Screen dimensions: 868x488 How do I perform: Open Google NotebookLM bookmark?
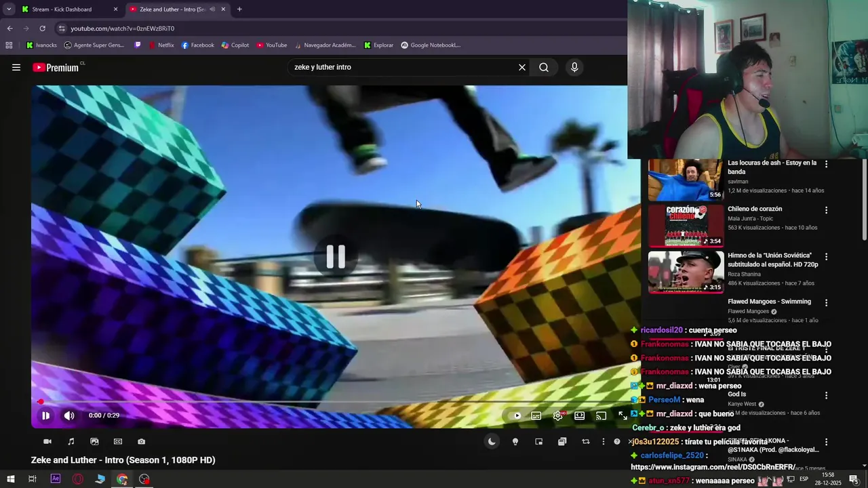[x=431, y=45]
